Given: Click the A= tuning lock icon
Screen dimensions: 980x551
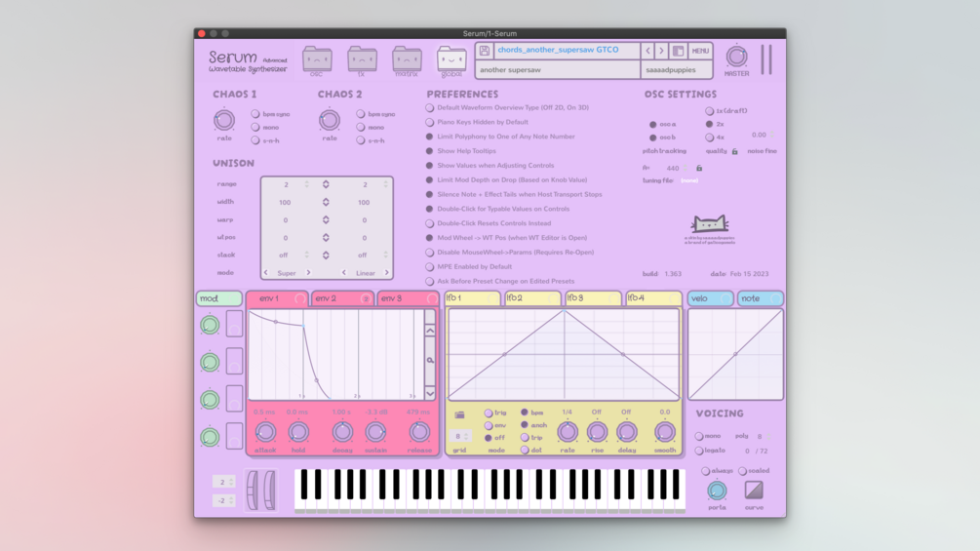Looking at the screenshot, I should (699, 168).
